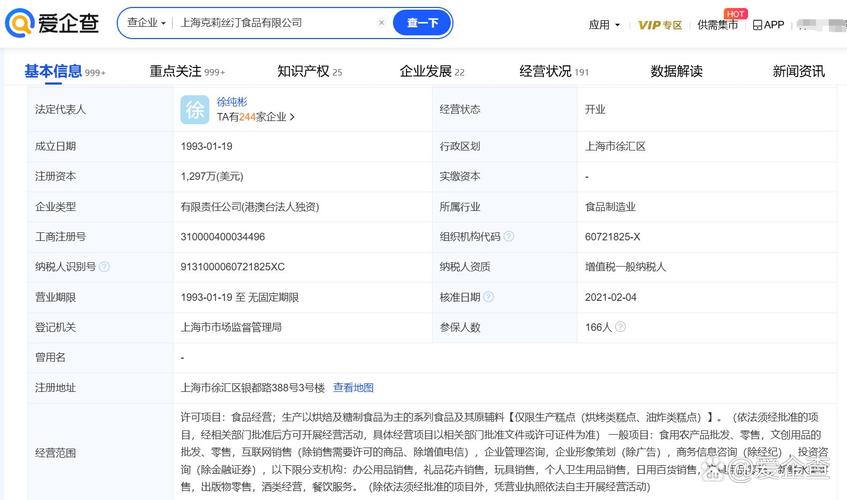Select 行政区划 value 上海市徐汇区

pos(615,146)
